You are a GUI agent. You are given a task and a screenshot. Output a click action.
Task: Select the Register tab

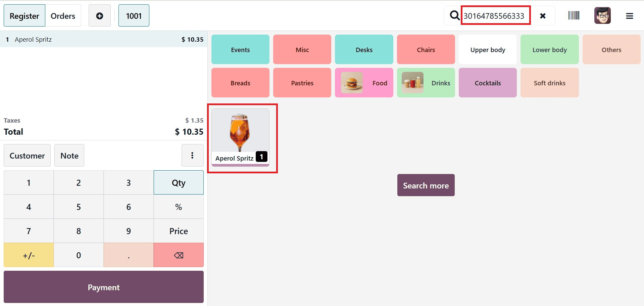24,15
